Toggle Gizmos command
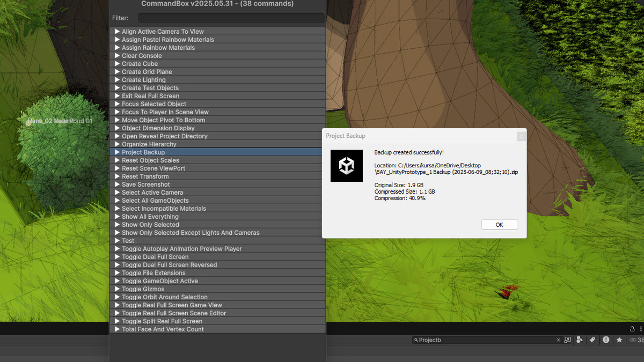Viewport: 644px width, 362px height. (x=217, y=289)
